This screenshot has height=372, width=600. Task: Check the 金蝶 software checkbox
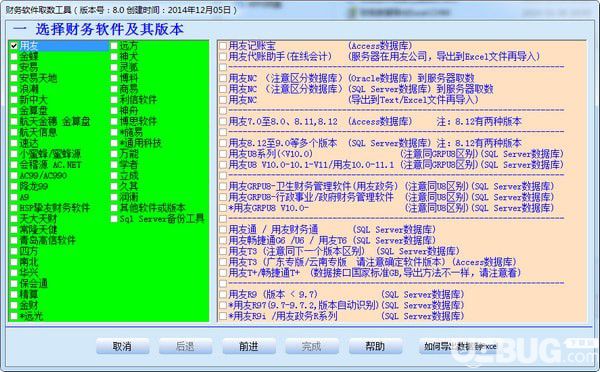[14, 57]
